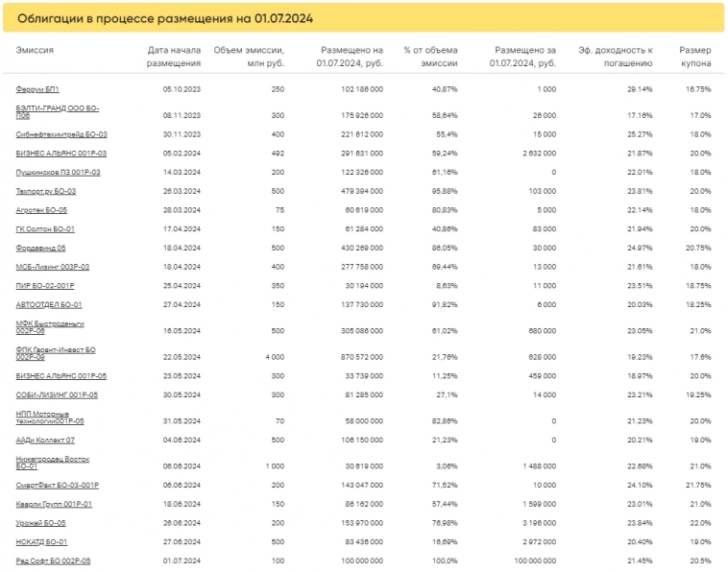This screenshot has width=728, height=572.
Task: Open СОБИ-ЛИЗИНГ 001Р-05 link
Action: click(x=57, y=395)
